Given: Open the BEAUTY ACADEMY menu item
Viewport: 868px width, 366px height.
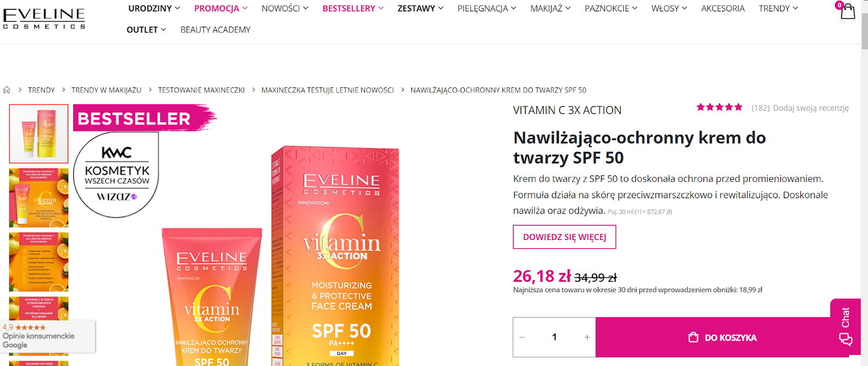Looking at the screenshot, I should (x=215, y=30).
